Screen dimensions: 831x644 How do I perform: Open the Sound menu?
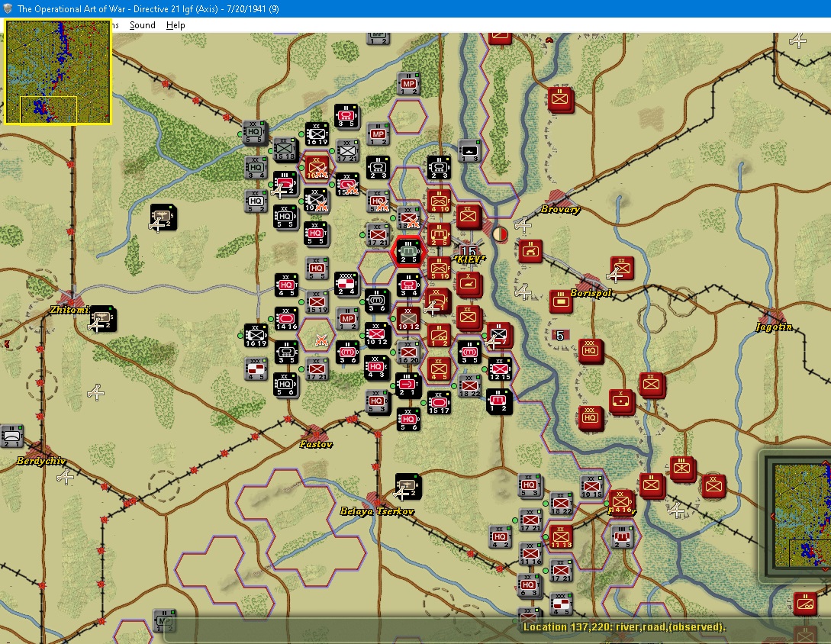point(143,25)
